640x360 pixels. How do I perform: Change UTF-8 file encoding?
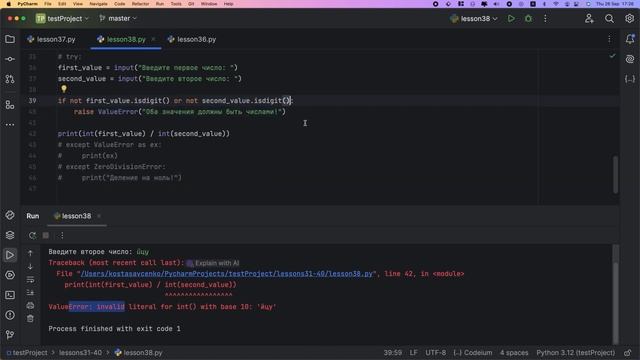coord(436,353)
